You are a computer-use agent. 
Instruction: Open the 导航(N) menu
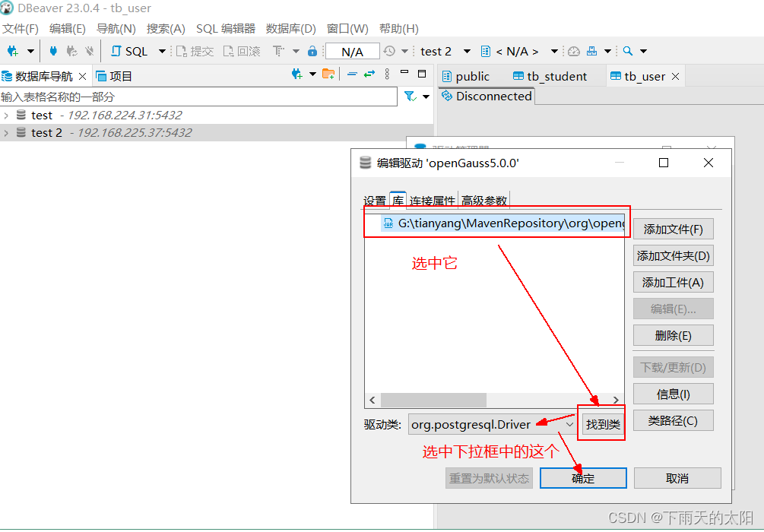tap(116, 29)
